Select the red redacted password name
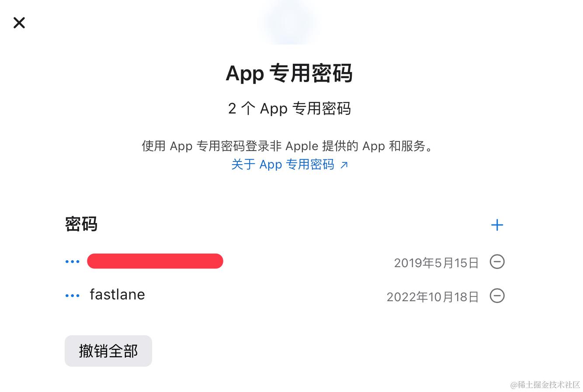 click(155, 261)
